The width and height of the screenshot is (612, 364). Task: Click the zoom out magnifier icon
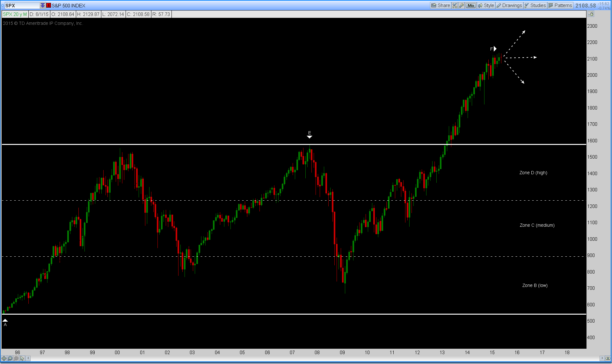point(16,358)
